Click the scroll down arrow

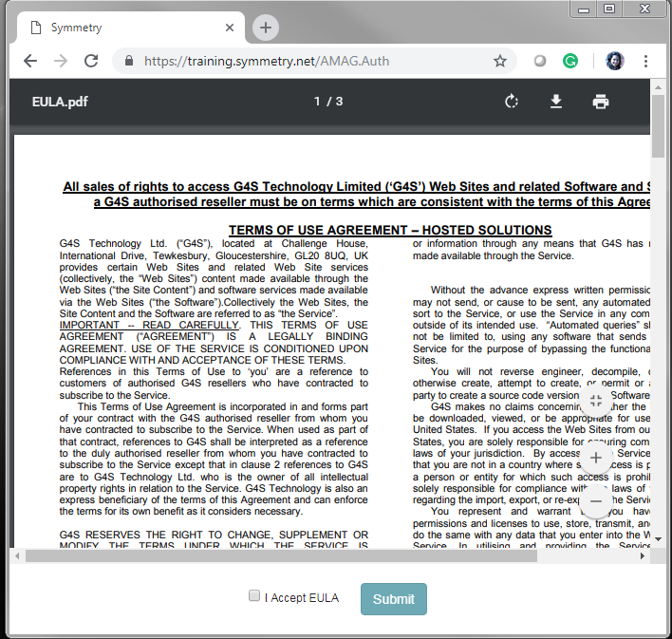coord(659,539)
